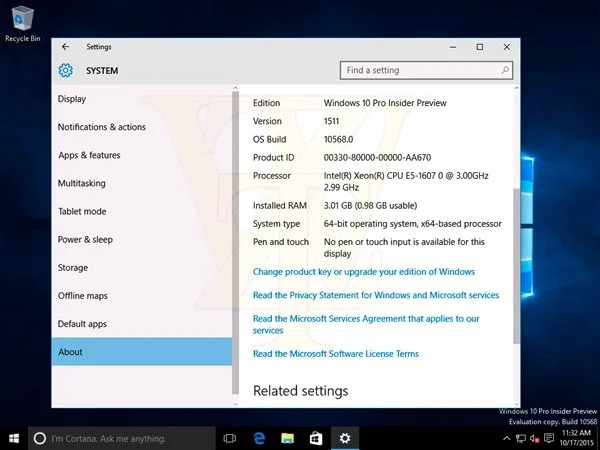Click the Settings gear taskbar icon
Viewport: 600px width, 450px height.
(345, 439)
